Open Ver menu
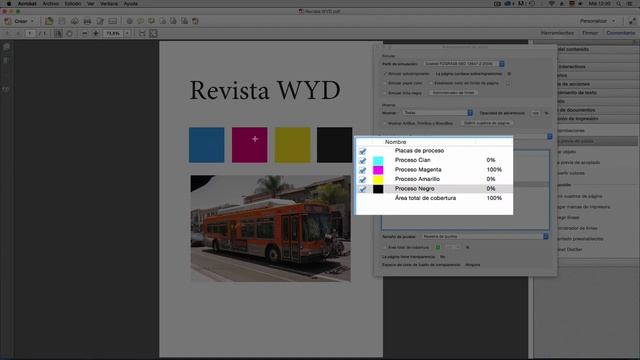Screen dimensions: 640x360 point(91,4)
